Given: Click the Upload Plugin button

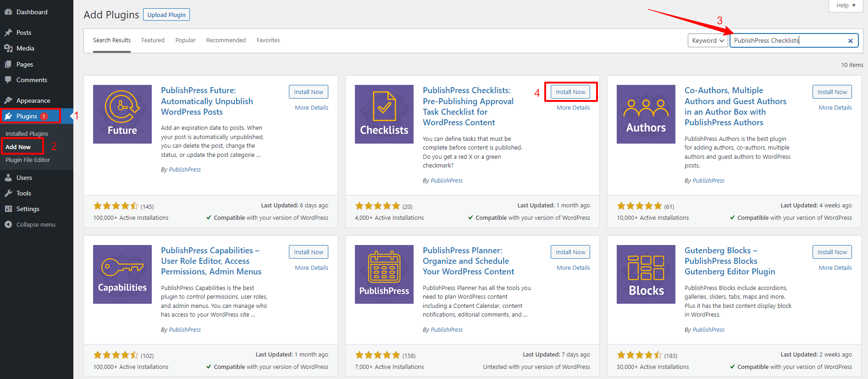Looking at the screenshot, I should pyautogui.click(x=166, y=15).
